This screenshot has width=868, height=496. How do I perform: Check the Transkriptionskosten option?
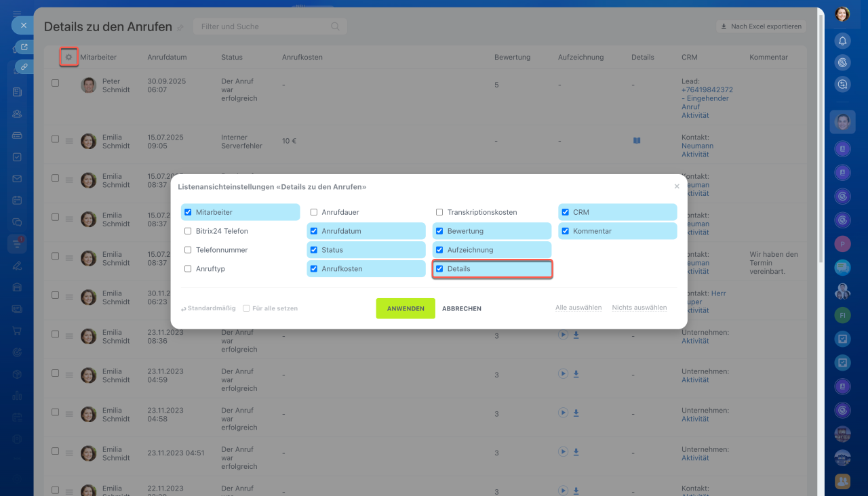pyautogui.click(x=439, y=212)
